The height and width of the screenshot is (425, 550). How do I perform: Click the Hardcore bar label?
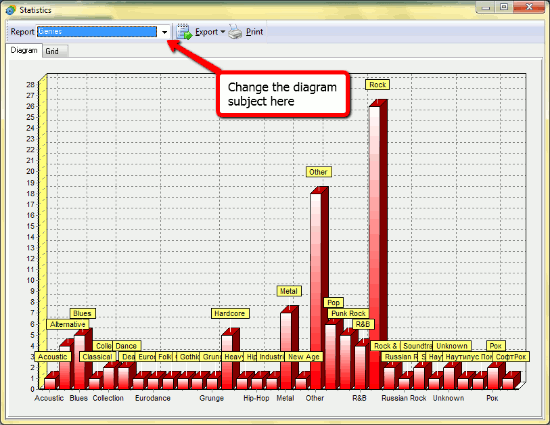point(230,313)
